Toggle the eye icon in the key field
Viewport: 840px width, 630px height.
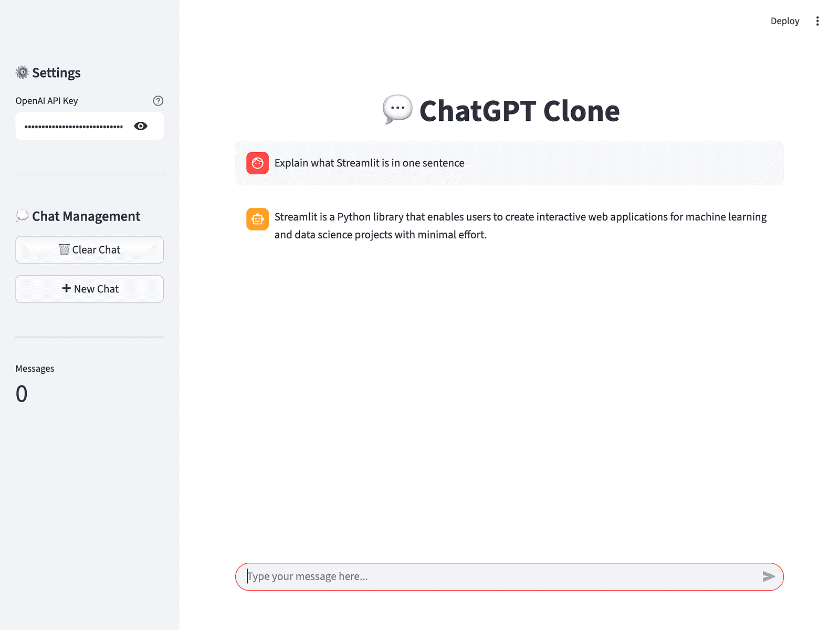coord(141,126)
